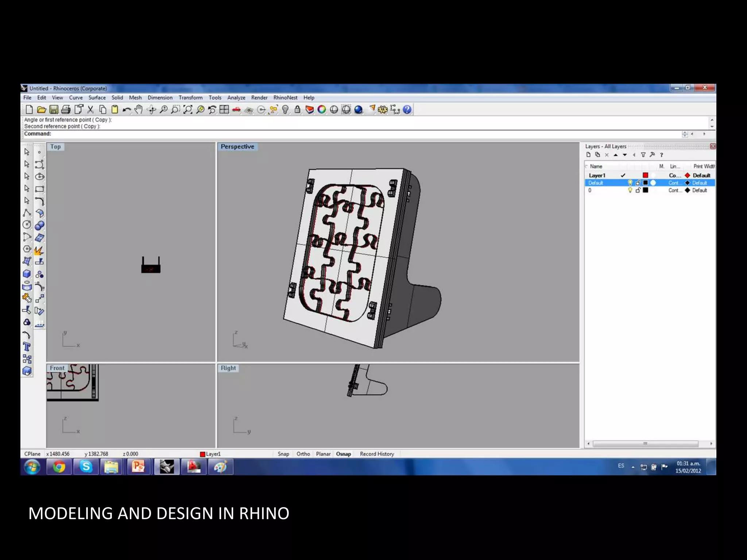Click the red car icon in the toolbar
Screen dimensions: 747x560
pos(236,109)
